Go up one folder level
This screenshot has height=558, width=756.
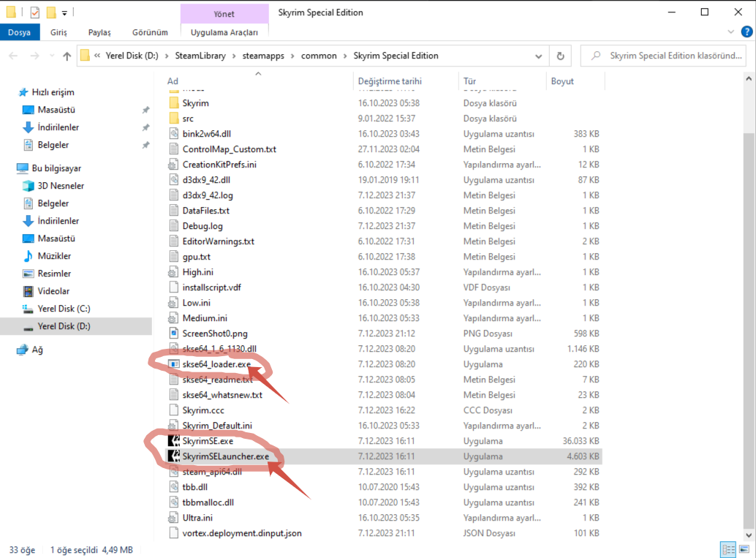(x=67, y=56)
